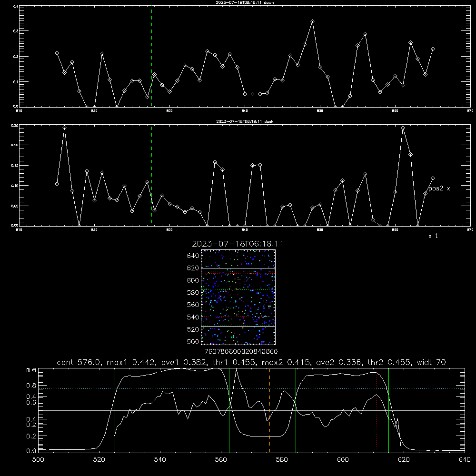476x476 pixels.
Task: Click the dawn plot y-axis label 0.3
Action: tap(16, 31)
